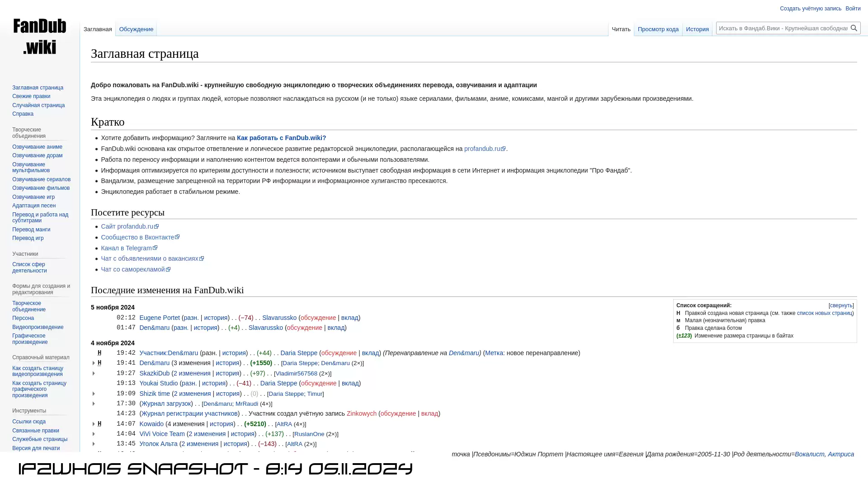Open Чат с объявлениями о вакансиях
Image resolution: width=868 pixels, height=488 pixels.
pyautogui.click(x=152, y=258)
